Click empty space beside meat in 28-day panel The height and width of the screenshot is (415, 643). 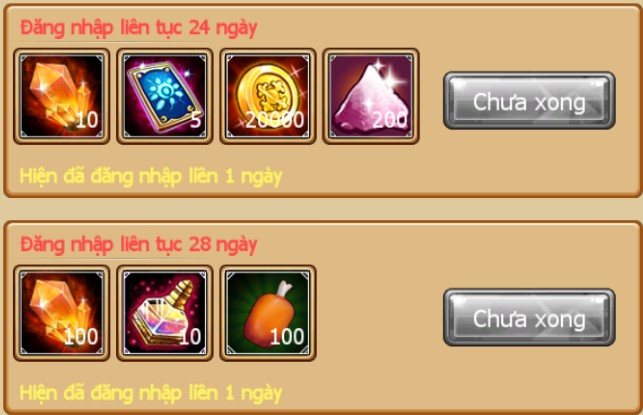[379, 313]
